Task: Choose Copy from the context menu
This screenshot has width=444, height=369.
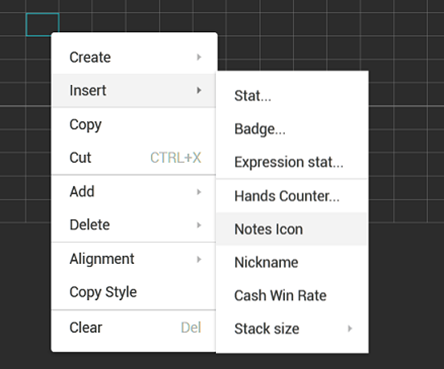Action: 134,125
